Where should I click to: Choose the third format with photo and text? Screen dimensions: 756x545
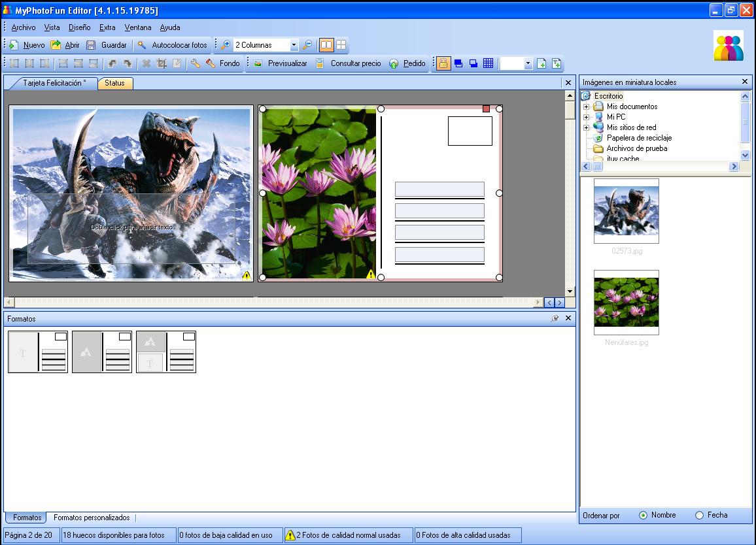click(166, 352)
